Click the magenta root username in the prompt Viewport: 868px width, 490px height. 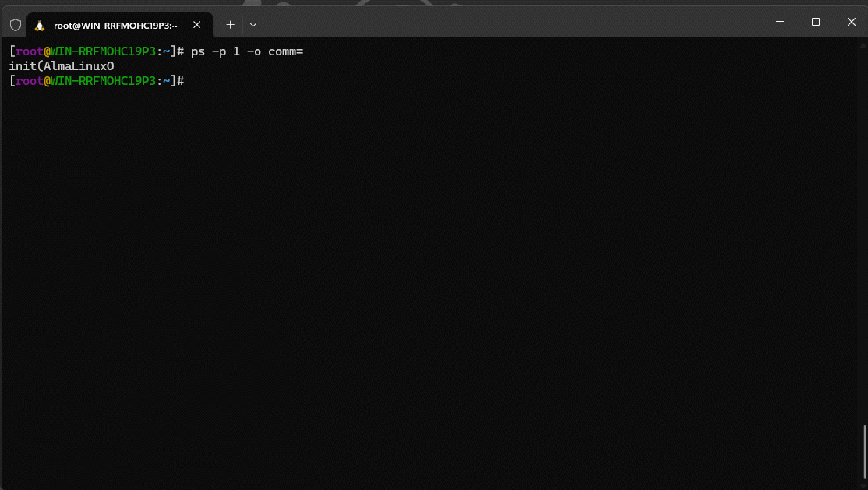pyautogui.click(x=30, y=51)
